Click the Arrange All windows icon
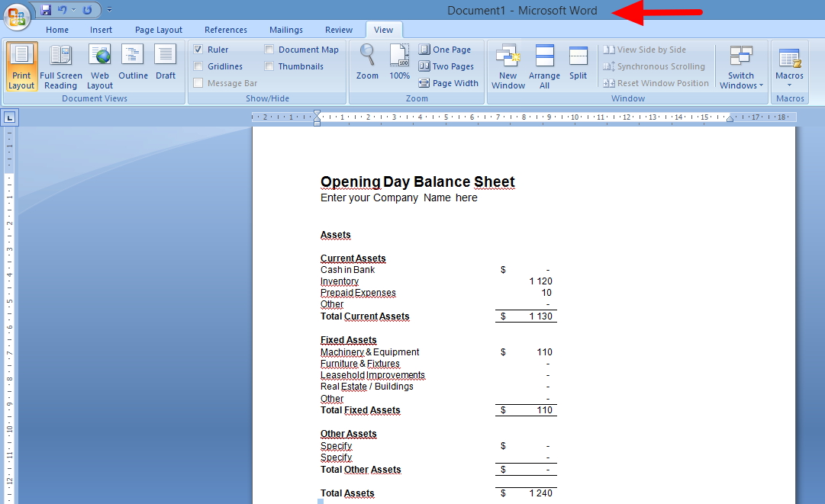This screenshot has height=504, width=825. click(544, 65)
